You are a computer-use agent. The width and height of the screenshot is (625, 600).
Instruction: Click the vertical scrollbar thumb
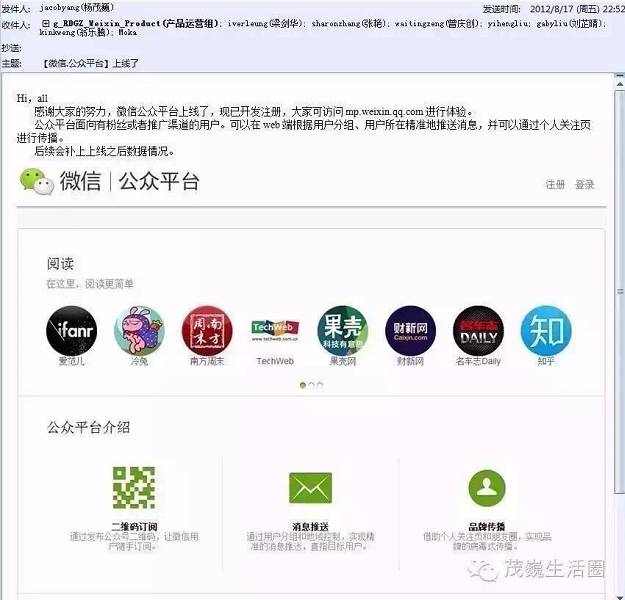[x=619, y=291]
